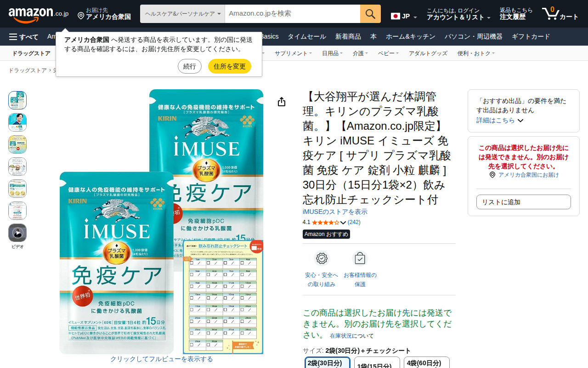Expand the rating breakdown chevron
The height and width of the screenshot is (368, 588).
[343, 223]
